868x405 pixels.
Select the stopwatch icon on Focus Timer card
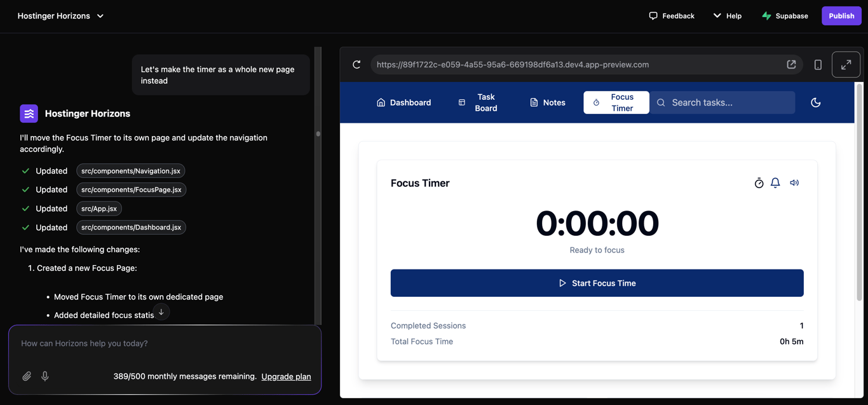point(759,182)
